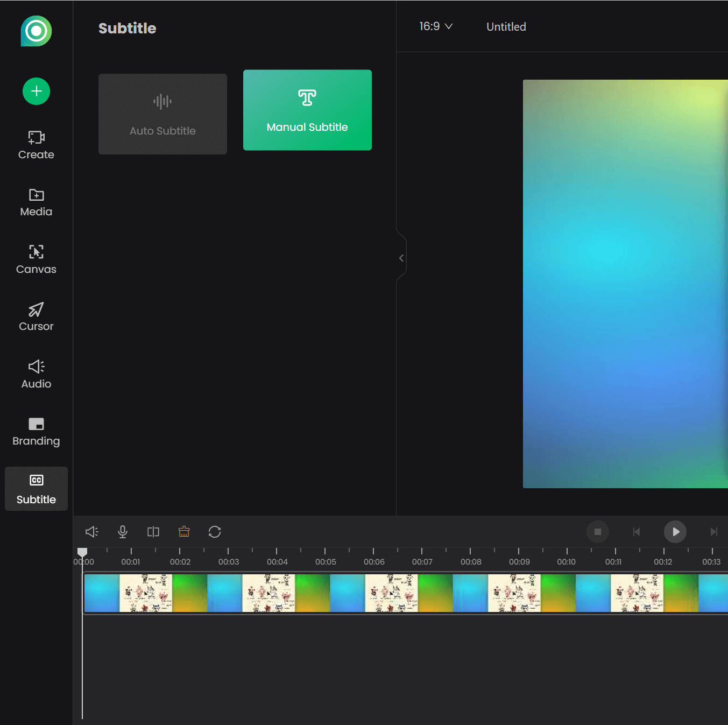Select the Subtitle sidebar item
Image resolution: width=728 pixels, height=725 pixels.
tap(36, 489)
